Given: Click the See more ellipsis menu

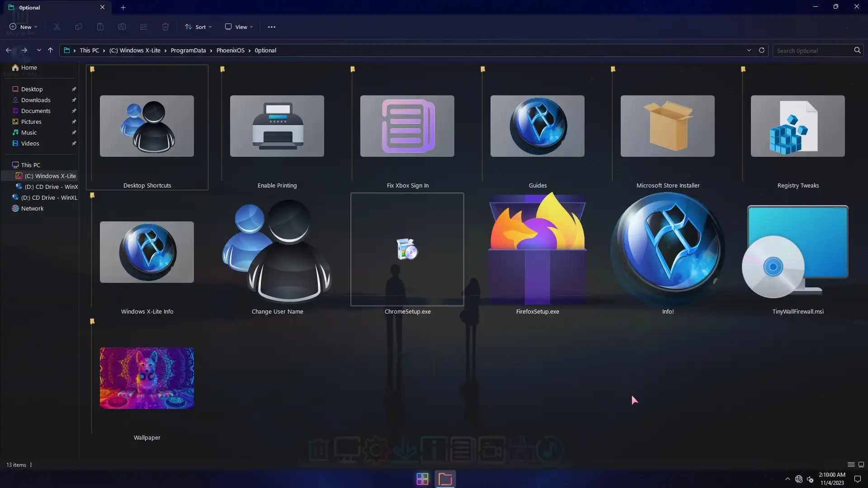Looking at the screenshot, I should pyautogui.click(x=271, y=27).
